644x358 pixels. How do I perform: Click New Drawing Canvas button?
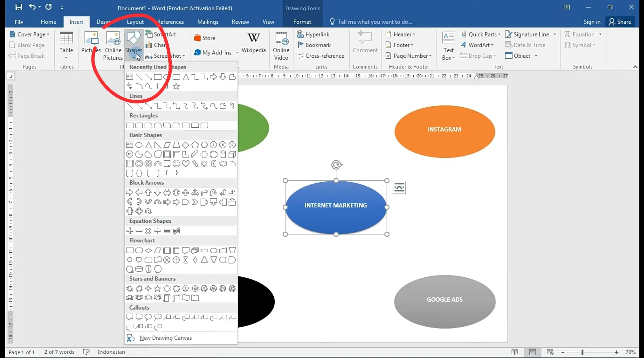(165, 338)
